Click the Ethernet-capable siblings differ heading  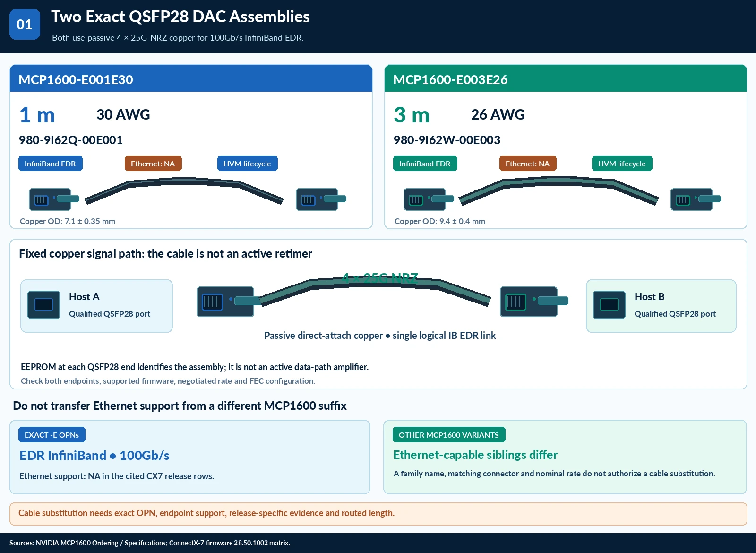tap(475, 455)
